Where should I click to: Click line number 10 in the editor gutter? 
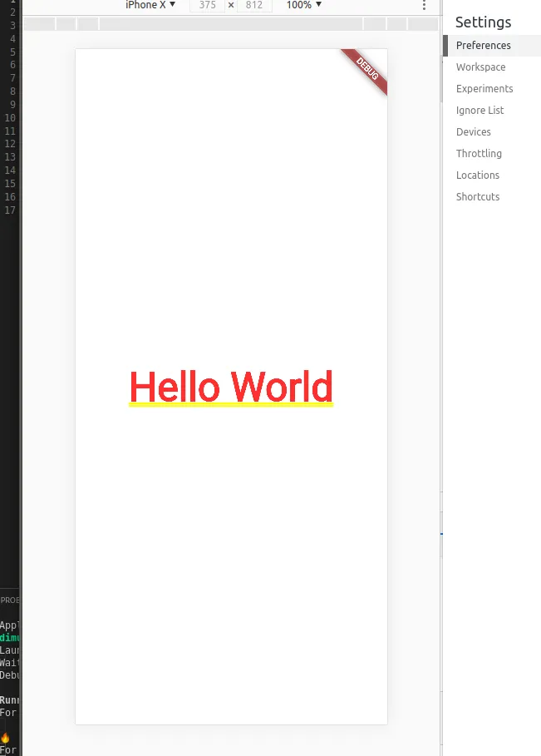click(x=10, y=118)
